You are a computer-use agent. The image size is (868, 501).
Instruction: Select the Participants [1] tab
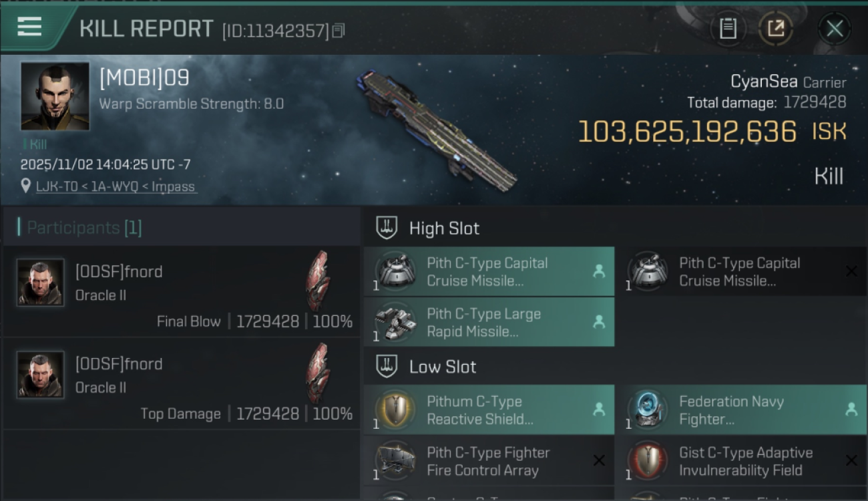(84, 228)
